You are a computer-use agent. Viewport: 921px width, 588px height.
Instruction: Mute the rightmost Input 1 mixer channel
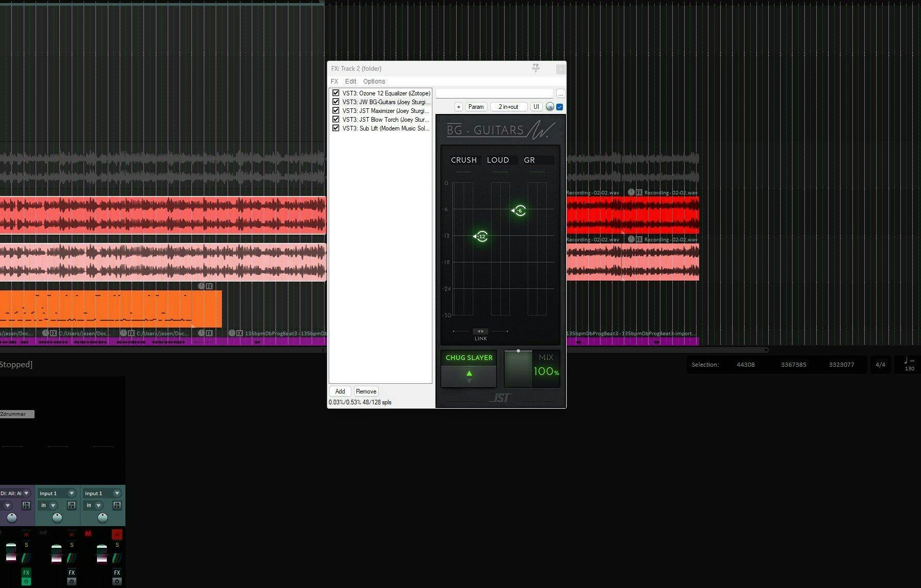(x=117, y=534)
